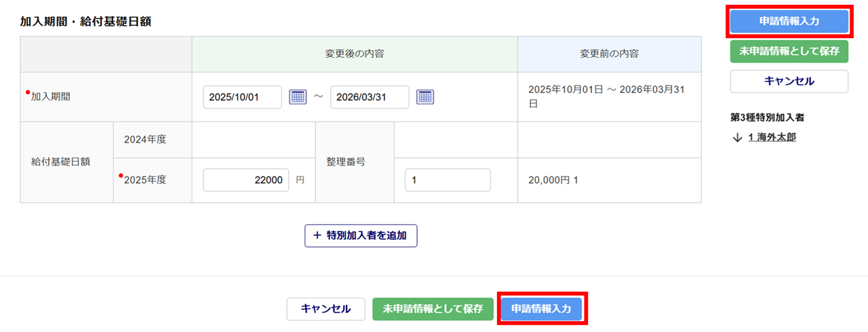The image size is (868, 332).
Task: Click the end date field showing 2026/03/31
Action: 370,97
